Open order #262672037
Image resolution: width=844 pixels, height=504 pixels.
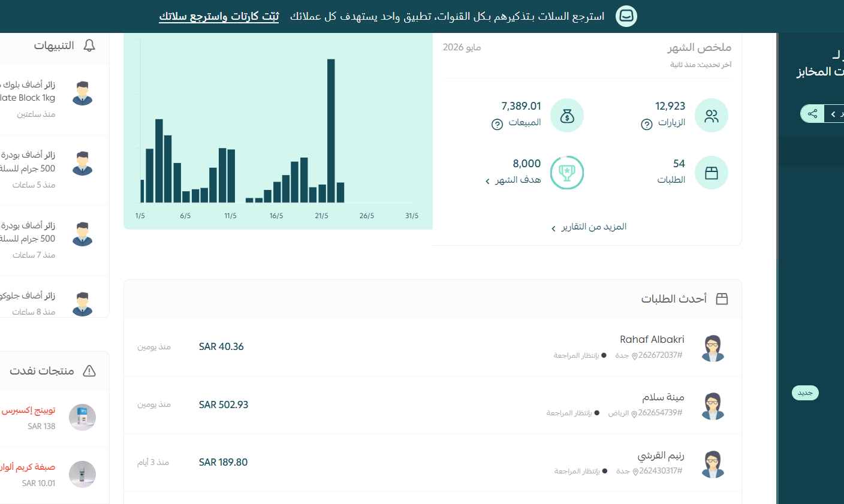[x=660, y=355]
